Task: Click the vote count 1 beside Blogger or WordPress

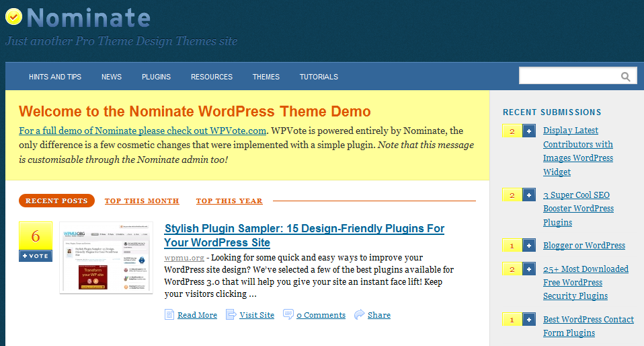Action: [512, 245]
